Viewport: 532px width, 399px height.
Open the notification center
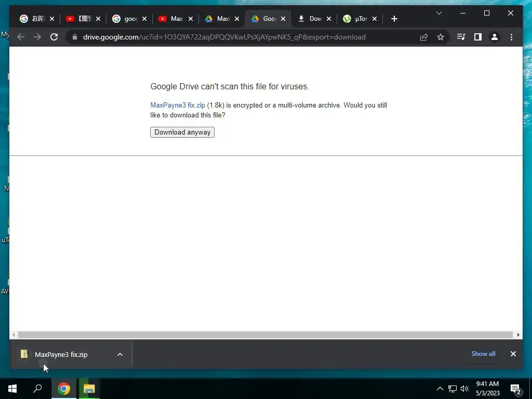pos(515,389)
